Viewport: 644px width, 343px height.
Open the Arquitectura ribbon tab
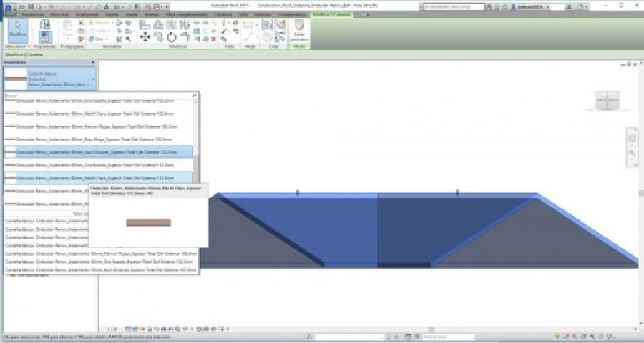click(32, 15)
